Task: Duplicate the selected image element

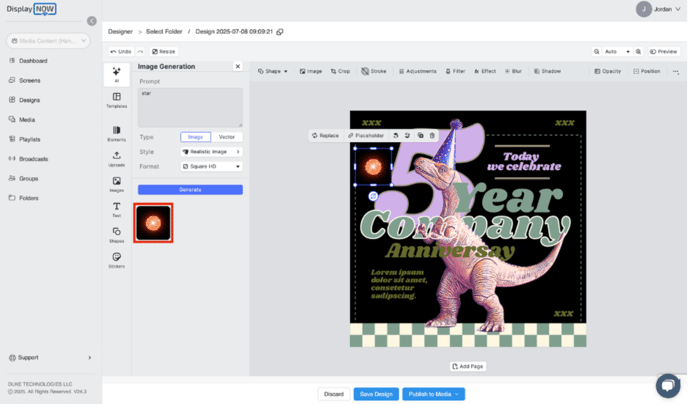Action: [420, 136]
